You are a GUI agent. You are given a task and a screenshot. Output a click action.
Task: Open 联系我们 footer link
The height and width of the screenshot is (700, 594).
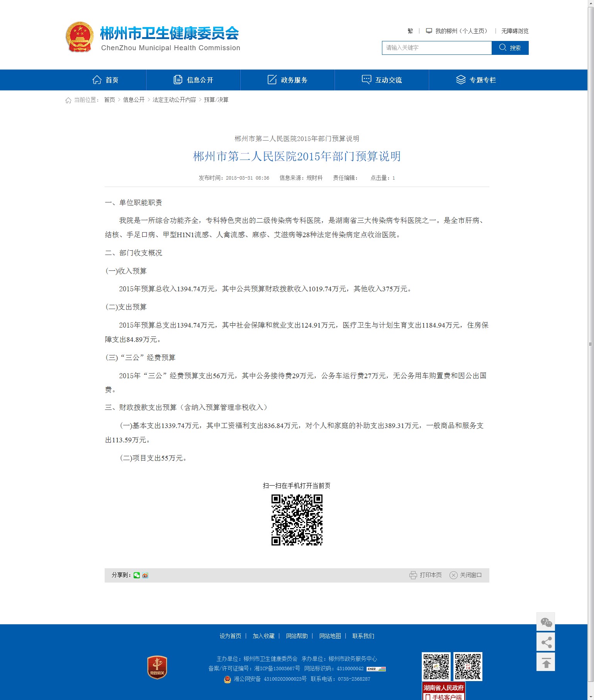363,636
